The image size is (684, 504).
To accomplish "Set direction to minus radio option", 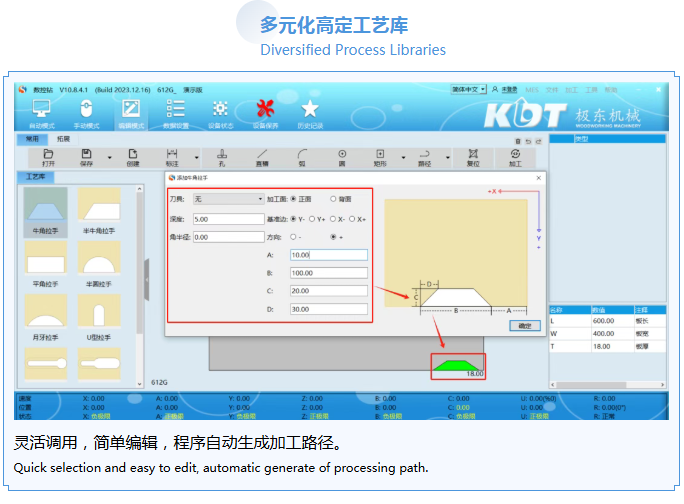I will pyautogui.click(x=293, y=237).
